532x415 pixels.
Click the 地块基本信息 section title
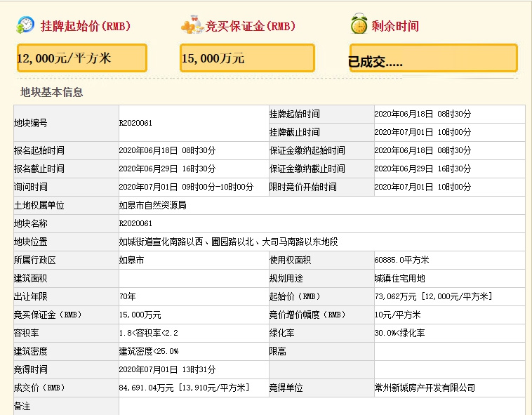coord(51,92)
